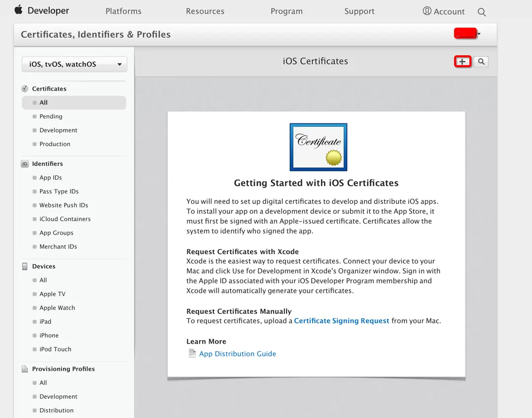The height and width of the screenshot is (418, 532).
Task: Click the Certificates seal icon in sidebar
Action: click(x=25, y=89)
